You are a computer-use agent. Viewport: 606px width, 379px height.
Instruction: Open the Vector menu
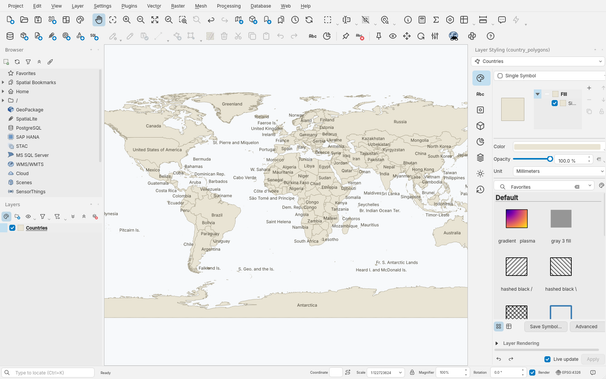pos(154,6)
